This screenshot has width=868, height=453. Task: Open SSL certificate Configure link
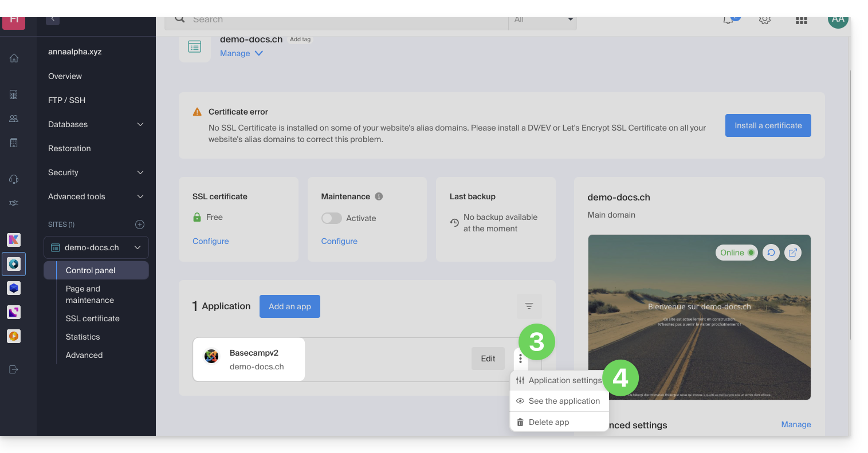(210, 241)
